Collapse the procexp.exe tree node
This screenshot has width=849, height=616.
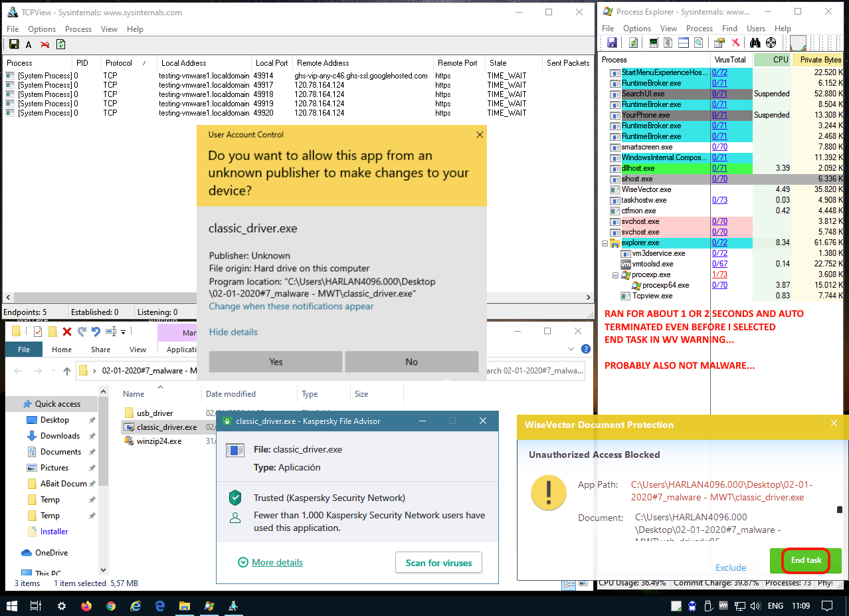click(x=615, y=275)
